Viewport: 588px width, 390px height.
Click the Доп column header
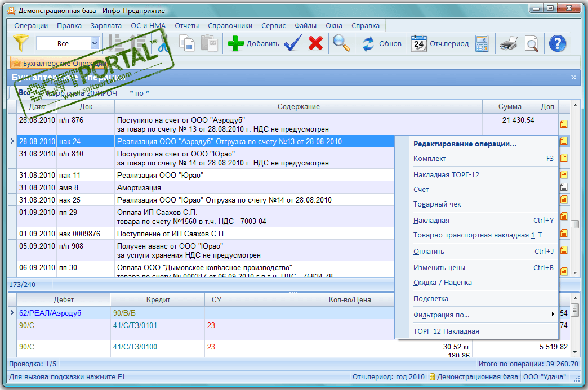547,107
